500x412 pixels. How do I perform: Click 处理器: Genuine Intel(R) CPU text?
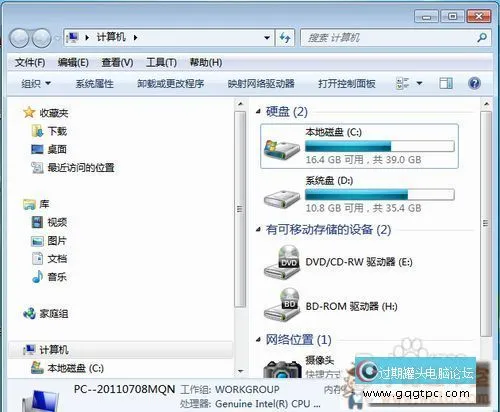click(x=250, y=404)
